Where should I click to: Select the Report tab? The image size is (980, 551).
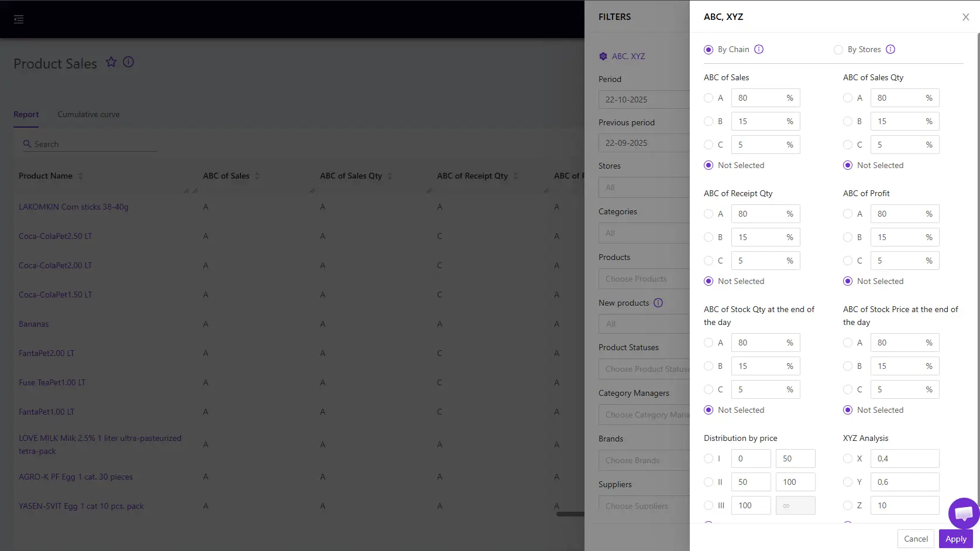click(x=26, y=114)
